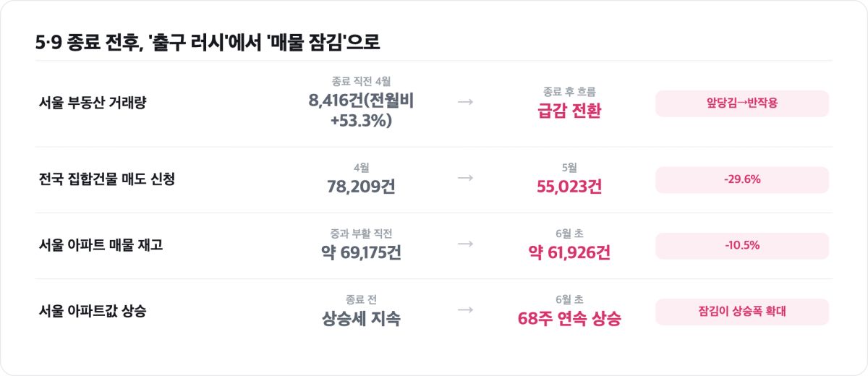The image size is (868, 376).
Task: Click the 약 69,175건 value
Action: (361, 253)
